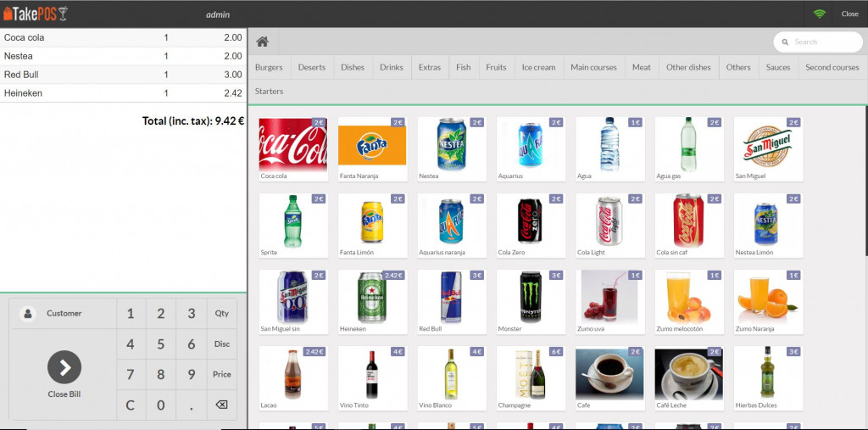The height and width of the screenshot is (430, 868).
Task: Show the Starters category
Action: pos(269,91)
